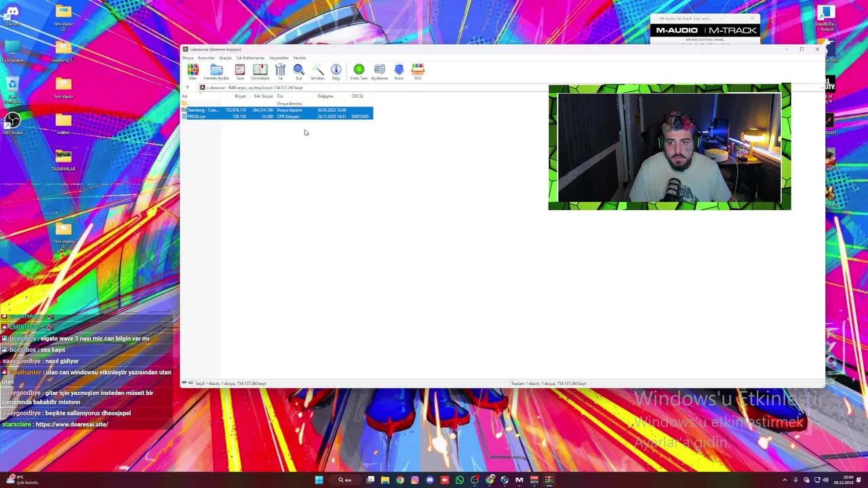Select the parent folder '..' row
Viewport: 868px width, 488px height.
(x=277, y=104)
